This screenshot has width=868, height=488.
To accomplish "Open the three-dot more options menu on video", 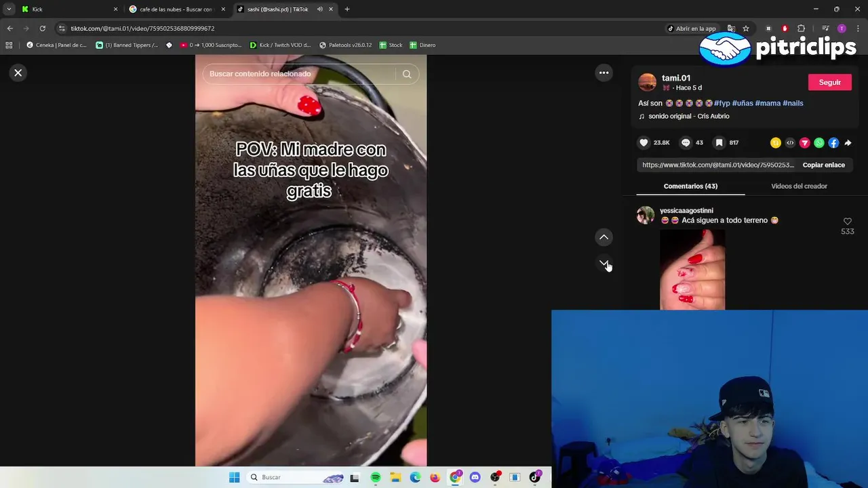I will coord(604,73).
